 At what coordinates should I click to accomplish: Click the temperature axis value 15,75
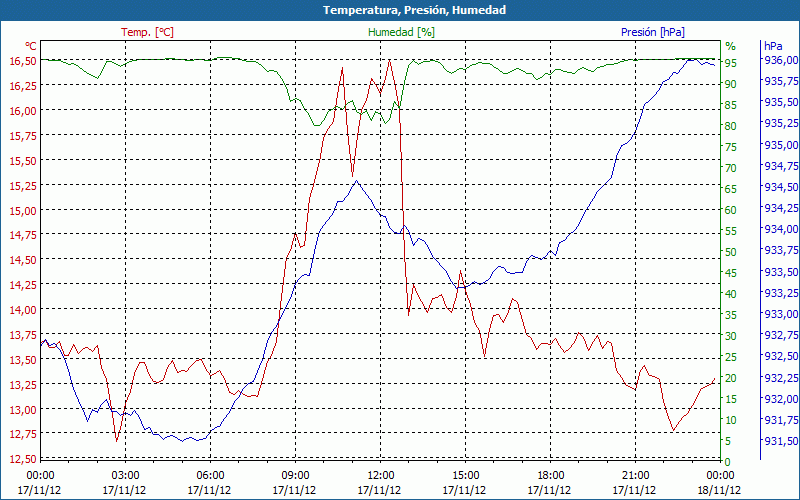coord(23,135)
